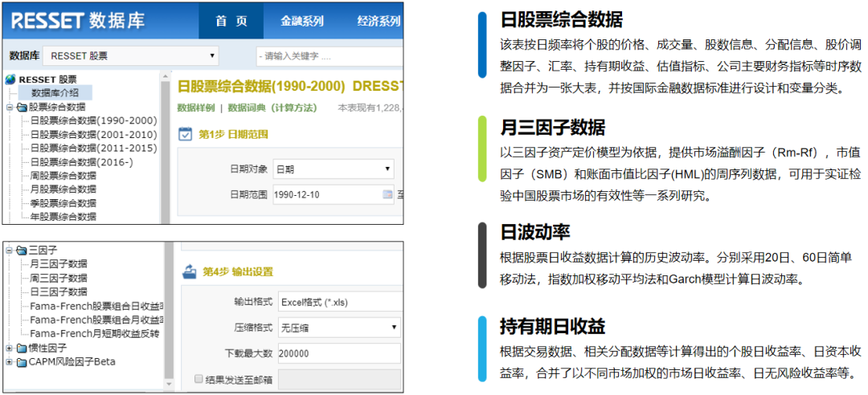The width and height of the screenshot is (868, 395).
Task: Click the 日期范围 field showing 1990-12-10
Action: (334, 195)
